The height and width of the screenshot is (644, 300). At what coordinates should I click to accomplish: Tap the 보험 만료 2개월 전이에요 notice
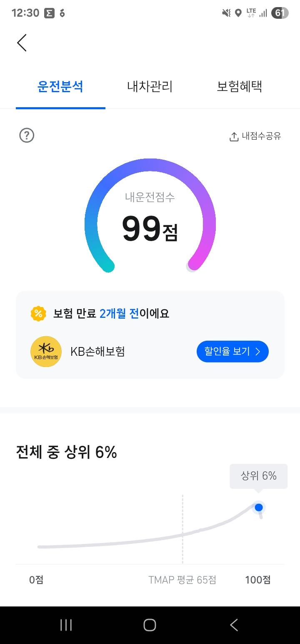[x=111, y=313]
